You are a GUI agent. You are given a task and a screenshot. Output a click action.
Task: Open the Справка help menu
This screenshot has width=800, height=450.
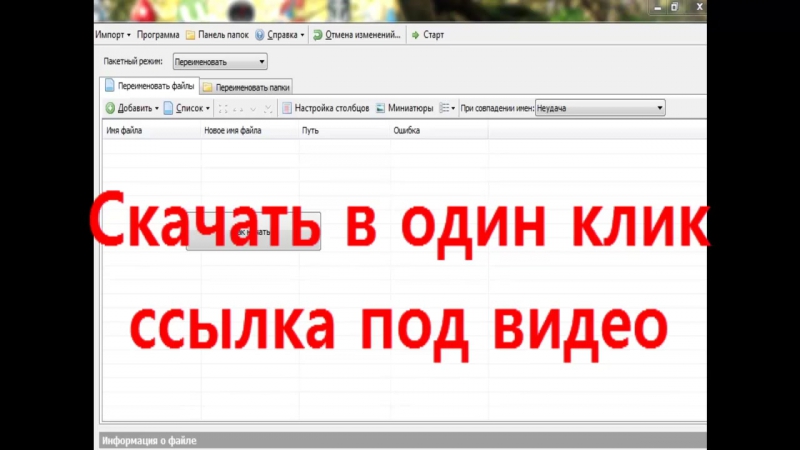pyautogui.click(x=280, y=35)
